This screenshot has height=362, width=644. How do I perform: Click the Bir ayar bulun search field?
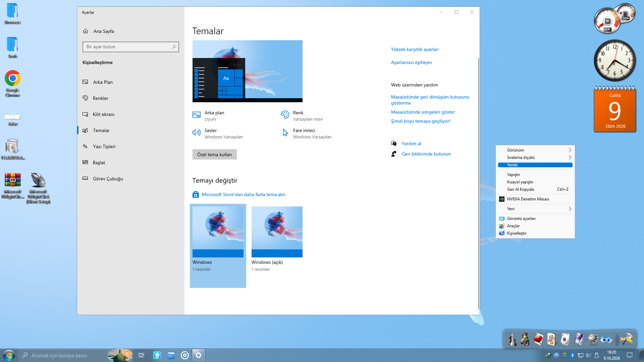coord(130,47)
